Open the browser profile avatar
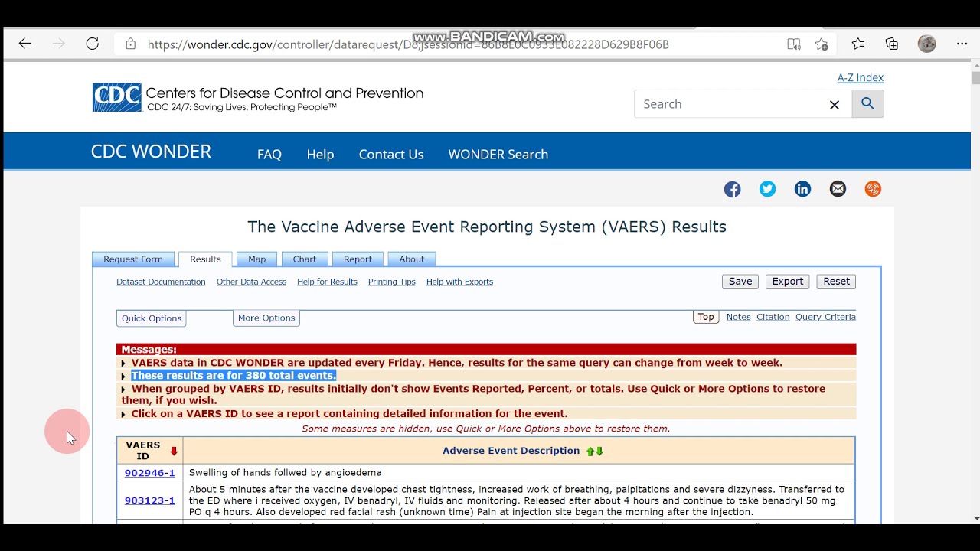The height and width of the screenshot is (551, 980). point(927,44)
